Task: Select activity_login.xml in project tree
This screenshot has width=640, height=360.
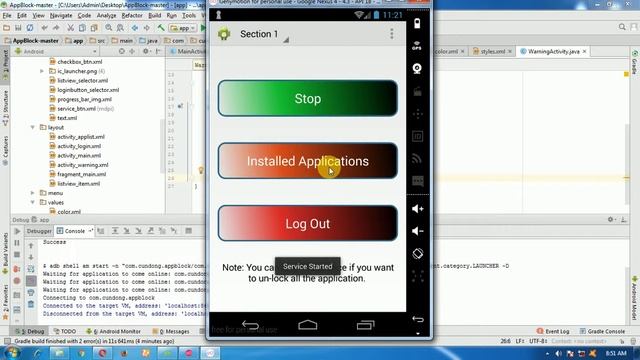Action: pyautogui.click(x=79, y=146)
